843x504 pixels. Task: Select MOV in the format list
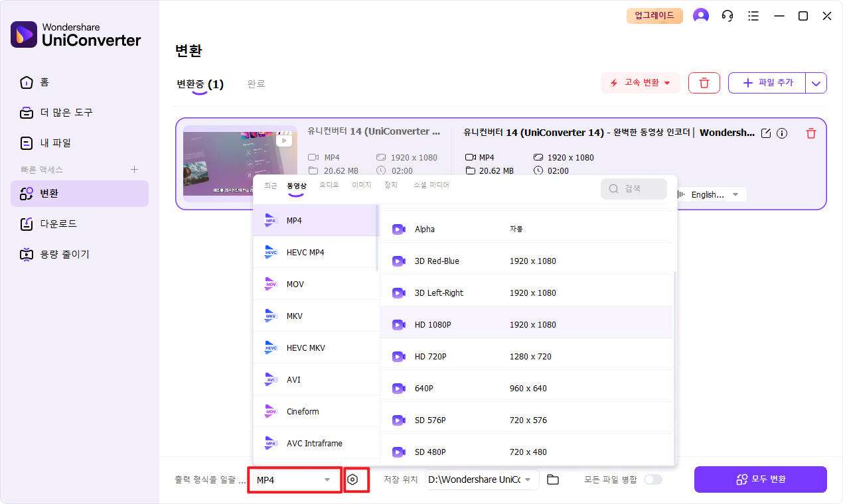point(315,284)
